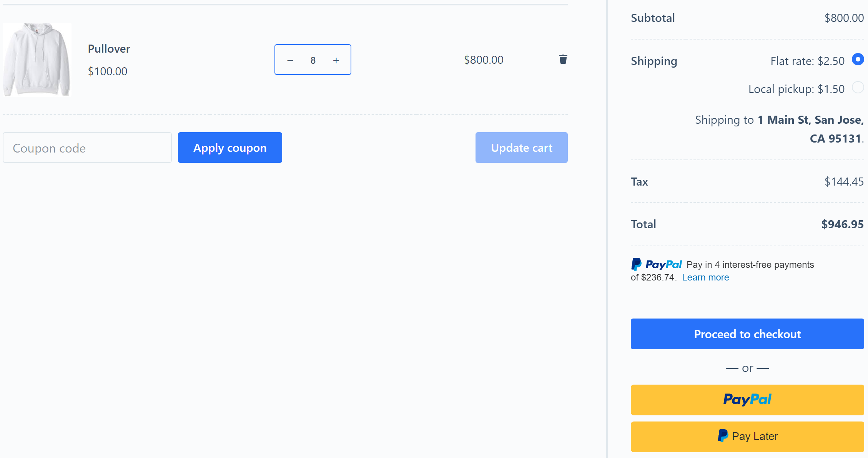This screenshot has width=868, height=458.
Task: Click the Tax amount $144.45
Action: 844,182
